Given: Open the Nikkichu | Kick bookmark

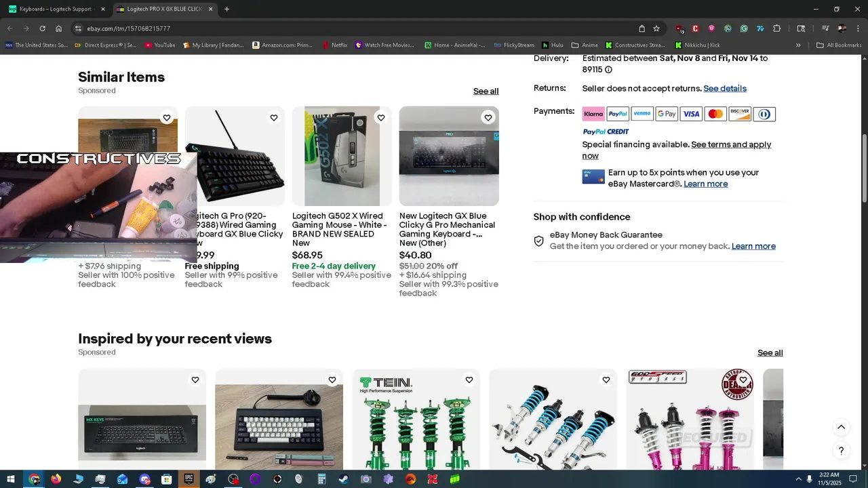Looking at the screenshot, I should 697,45.
